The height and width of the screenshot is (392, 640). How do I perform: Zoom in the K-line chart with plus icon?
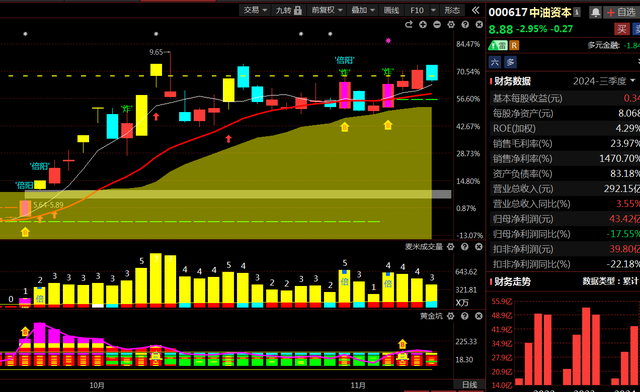pos(423,25)
